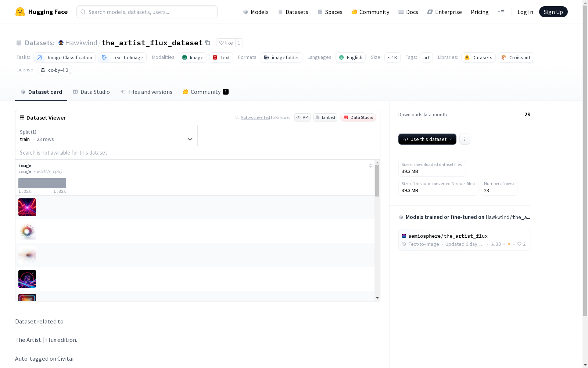Go to Spaces
This screenshot has width=588, height=368.
(x=330, y=12)
